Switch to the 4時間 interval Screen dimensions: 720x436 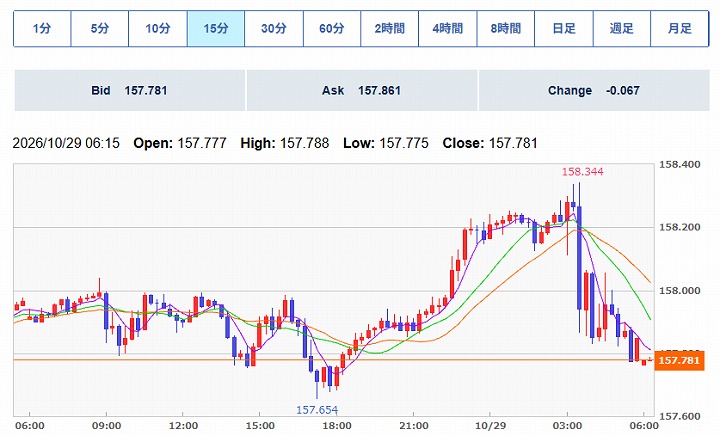(x=448, y=28)
